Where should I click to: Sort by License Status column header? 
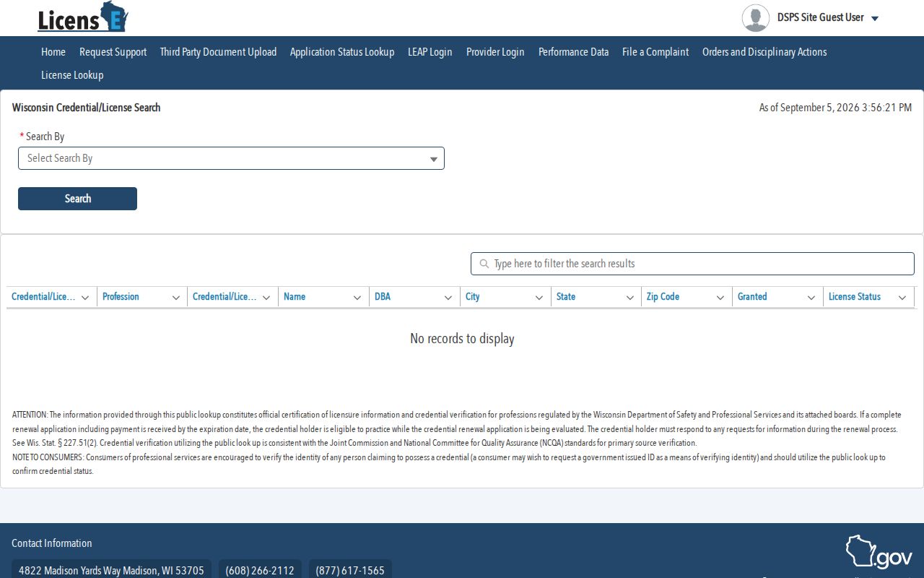point(855,297)
